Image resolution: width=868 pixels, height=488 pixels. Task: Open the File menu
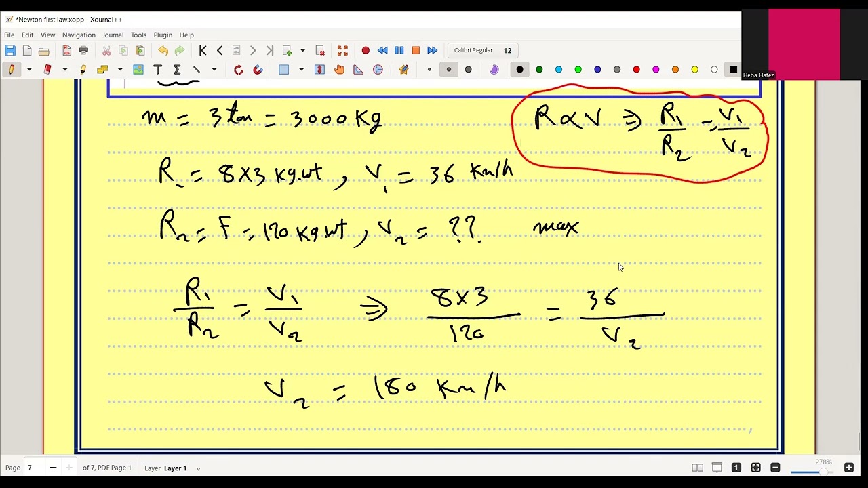click(x=9, y=35)
